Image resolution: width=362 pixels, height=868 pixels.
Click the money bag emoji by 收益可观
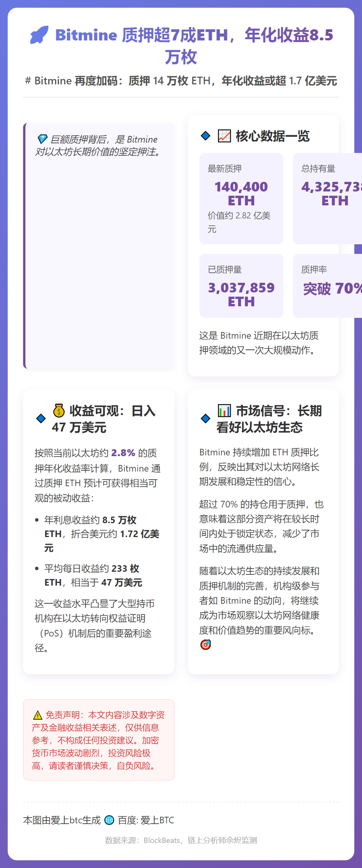click(x=59, y=411)
